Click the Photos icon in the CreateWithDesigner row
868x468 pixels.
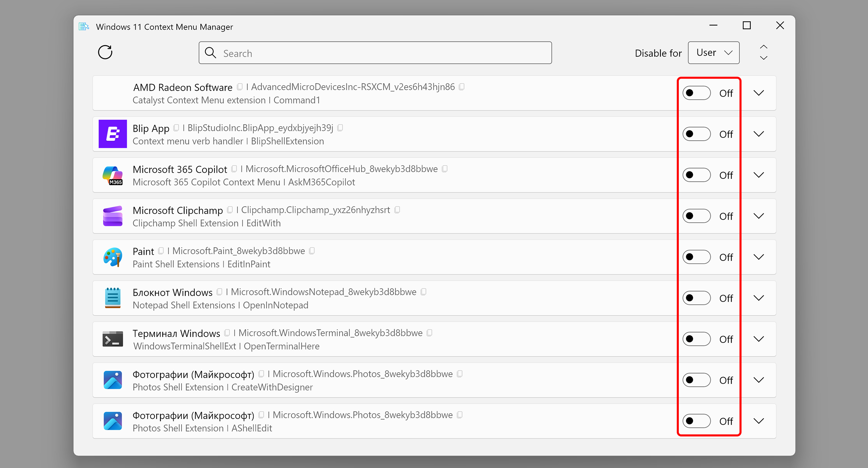tap(113, 380)
